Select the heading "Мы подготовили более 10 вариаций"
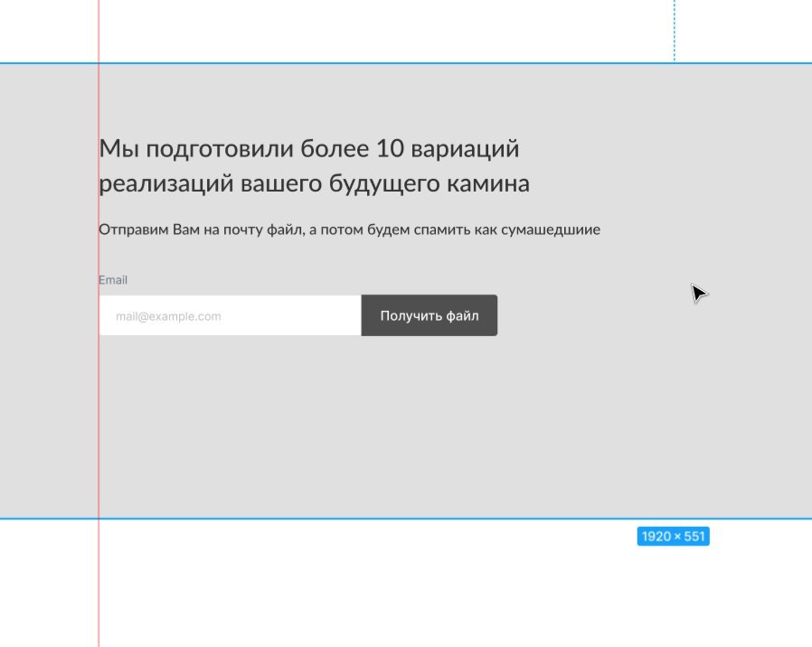812x647 pixels. pyautogui.click(x=309, y=148)
